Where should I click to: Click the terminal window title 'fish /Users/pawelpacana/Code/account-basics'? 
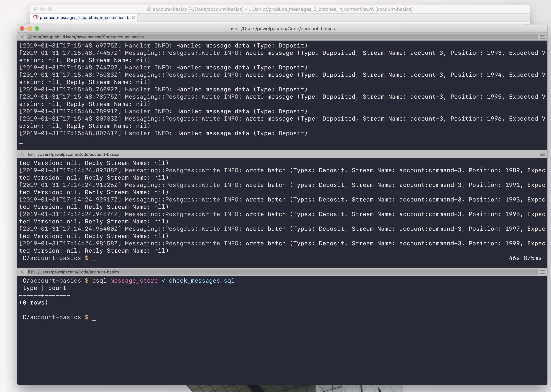[282, 28]
